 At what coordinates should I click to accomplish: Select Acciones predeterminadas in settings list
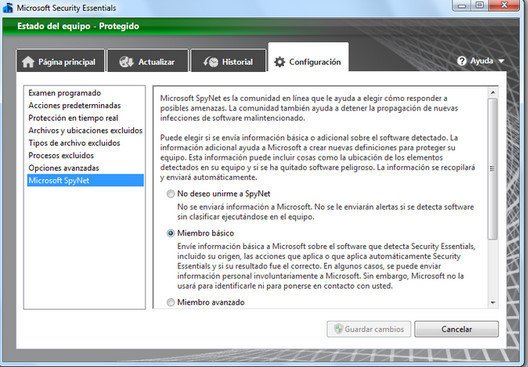[x=85, y=105]
